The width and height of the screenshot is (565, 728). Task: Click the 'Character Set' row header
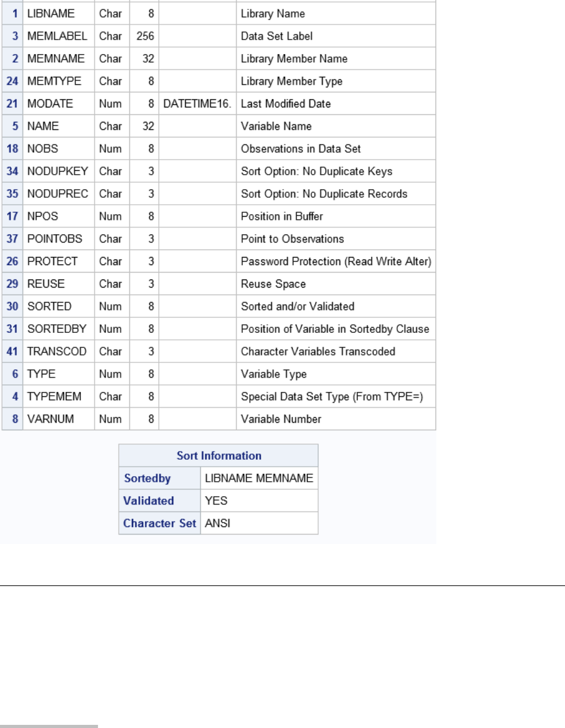pos(159,523)
